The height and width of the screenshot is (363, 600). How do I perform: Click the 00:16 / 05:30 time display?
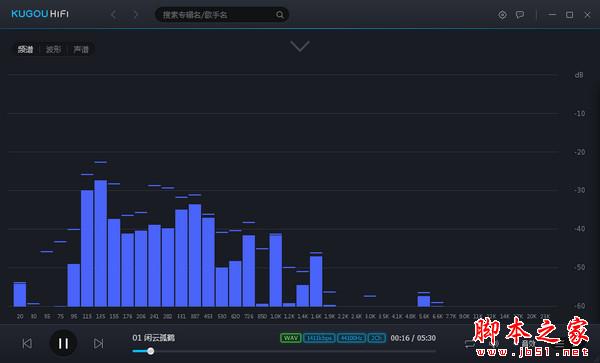point(413,338)
